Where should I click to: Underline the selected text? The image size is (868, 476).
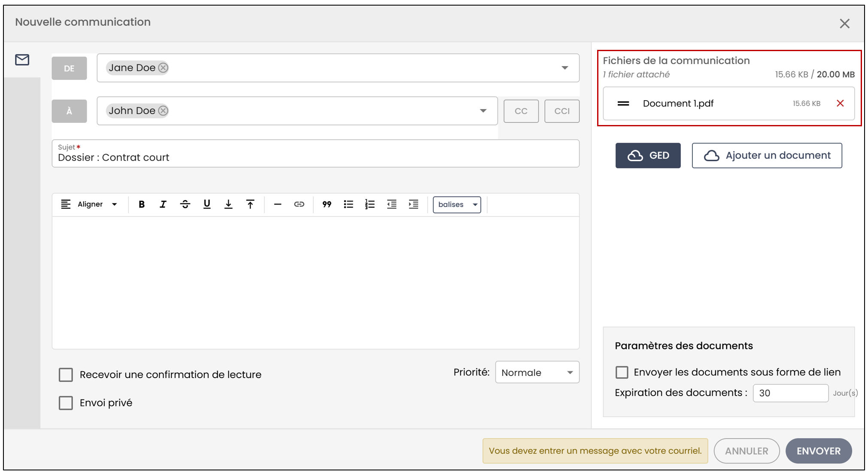click(207, 204)
